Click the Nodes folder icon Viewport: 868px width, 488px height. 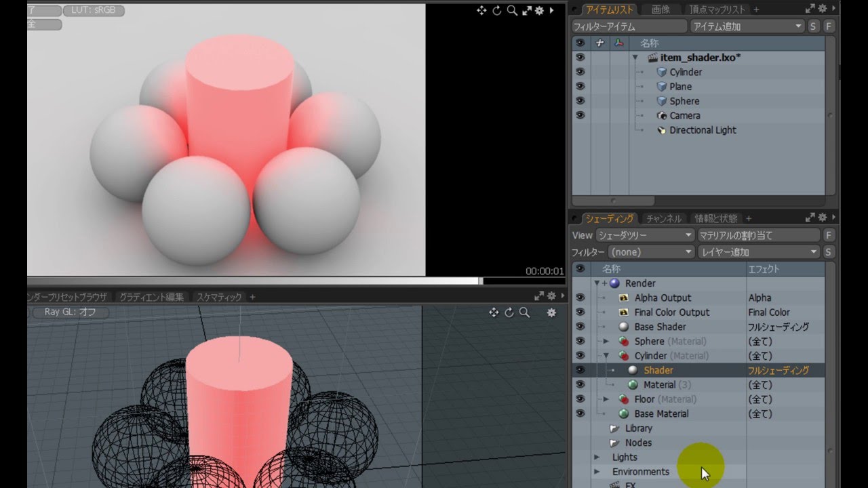(614, 443)
